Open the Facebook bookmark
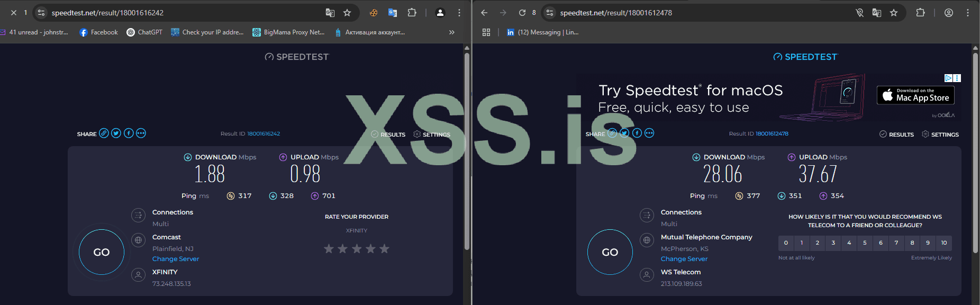This screenshot has width=980, height=305. point(99,32)
